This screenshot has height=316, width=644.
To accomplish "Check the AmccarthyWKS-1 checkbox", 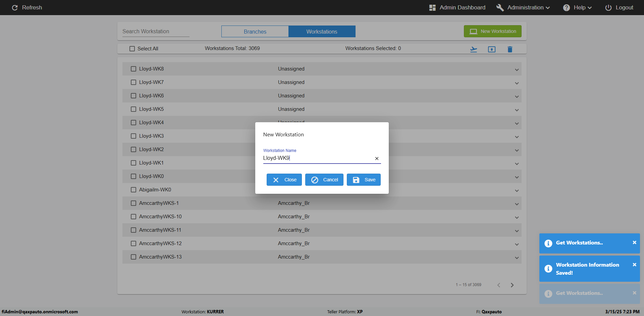I will (133, 203).
